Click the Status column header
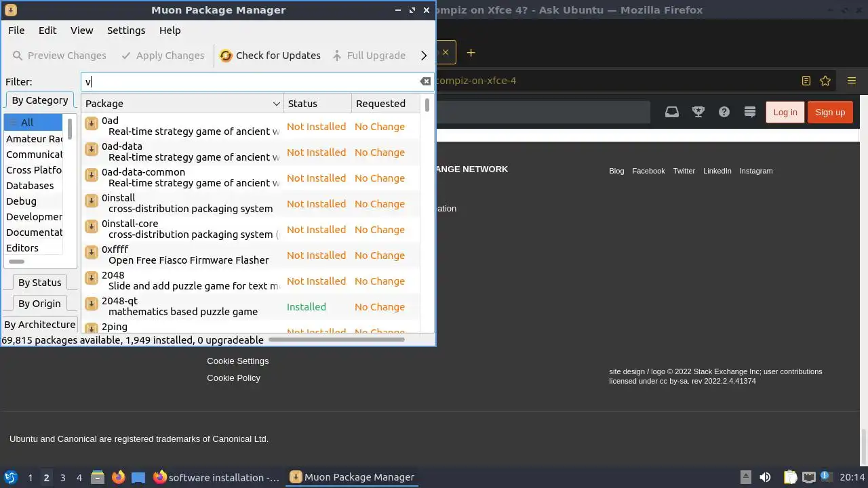This screenshot has height=488, width=868. (x=317, y=104)
